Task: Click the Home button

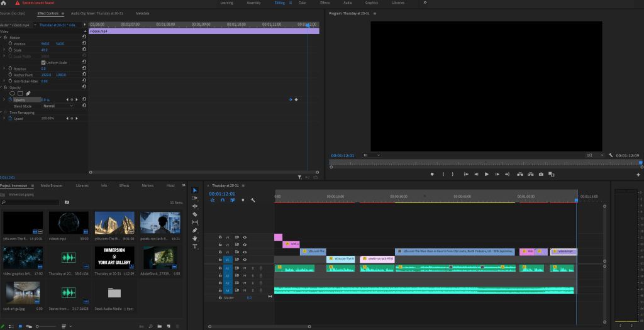Action: 4,3
